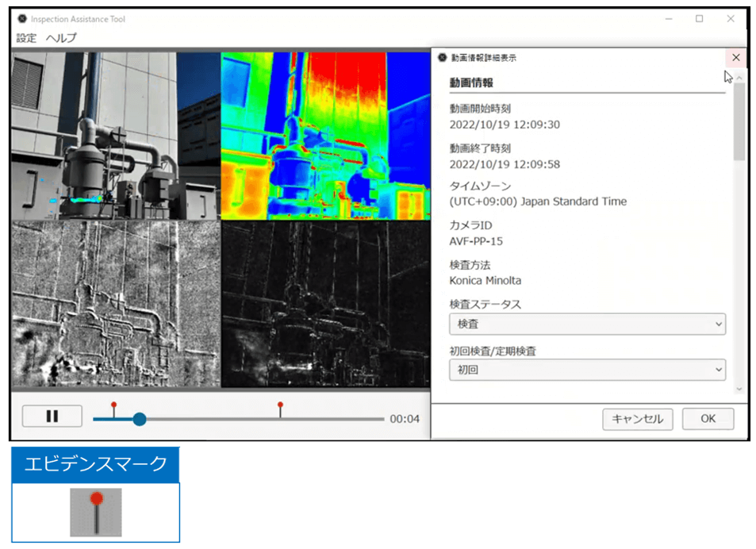This screenshot has width=756, height=549.
Task: Click the icon beside 動画情報詳細表示 title
Action: point(442,58)
